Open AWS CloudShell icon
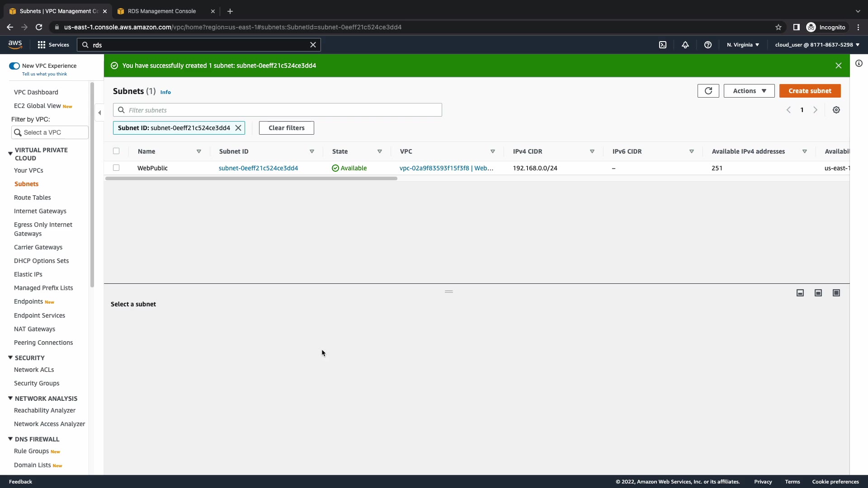Viewport: 868px width, 488px height. coord(663,45)
